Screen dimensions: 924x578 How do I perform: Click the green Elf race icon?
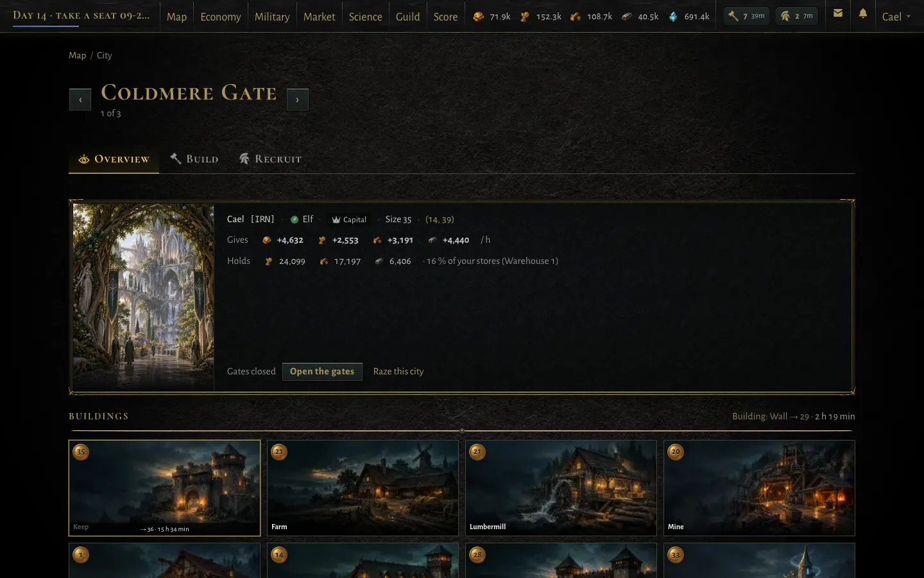coord(295,220)
